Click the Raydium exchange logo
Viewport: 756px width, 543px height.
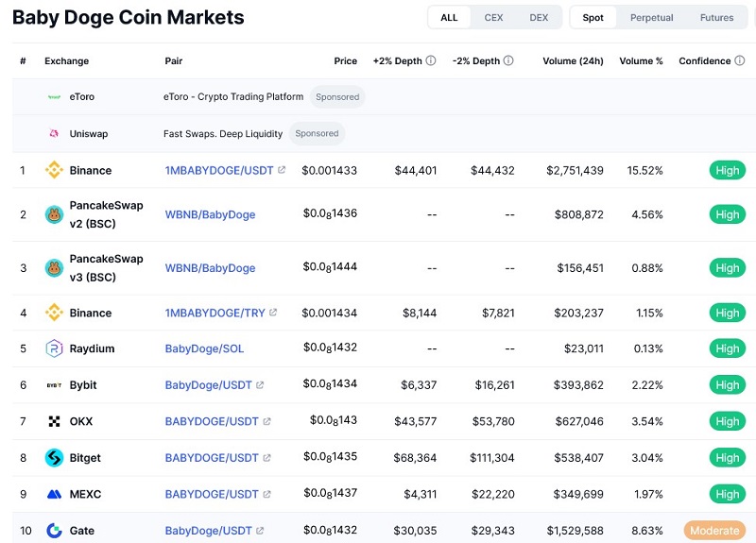tap(54, 348)
